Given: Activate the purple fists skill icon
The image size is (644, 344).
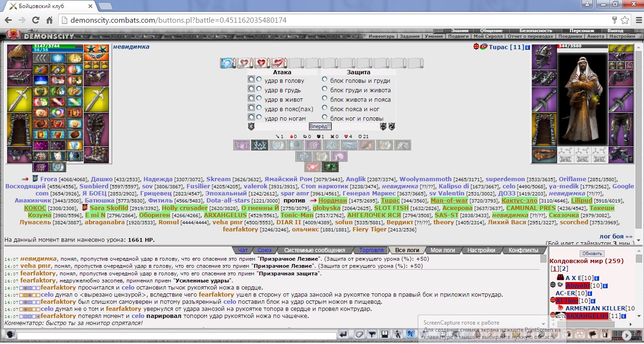Looking at the screenshot, I should pos(314,145).
